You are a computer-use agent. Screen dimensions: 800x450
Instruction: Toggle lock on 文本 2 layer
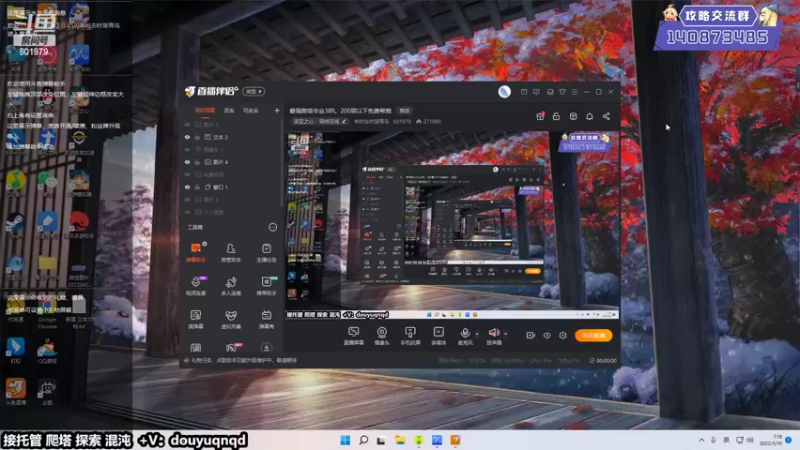pos(197,137)
